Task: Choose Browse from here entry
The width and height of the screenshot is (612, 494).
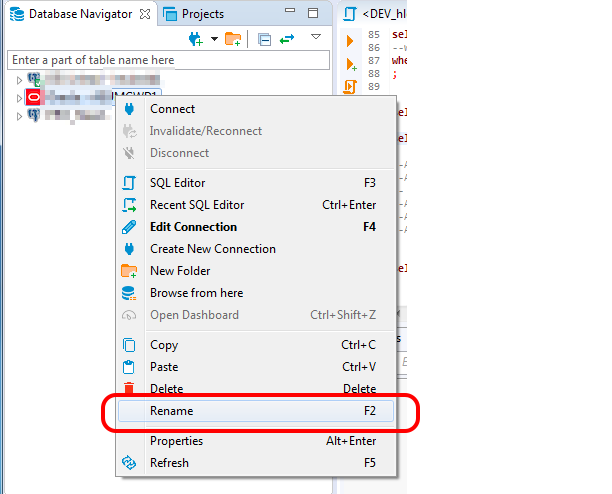Action: [x=256, y=293]
